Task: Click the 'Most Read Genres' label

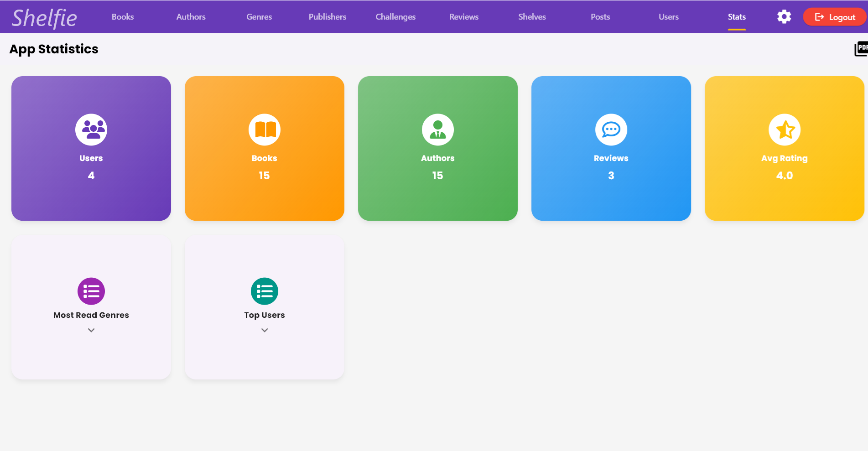Action: pyautogui.click(x=91, y=315)
